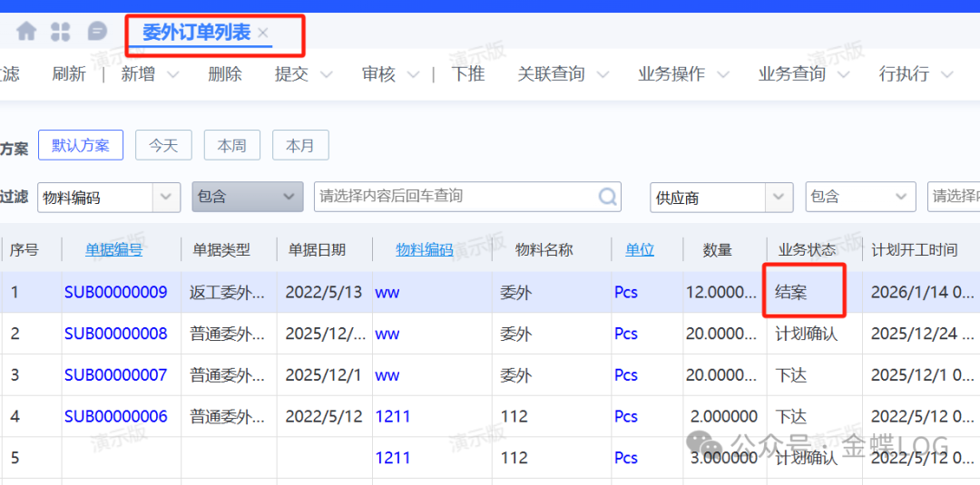
Task: Expand the 新增 dropdown arrow
Action: (x=173, y=75)
